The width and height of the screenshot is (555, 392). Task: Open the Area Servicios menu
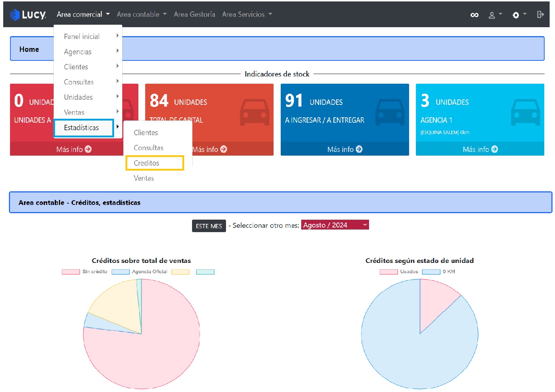247,14
